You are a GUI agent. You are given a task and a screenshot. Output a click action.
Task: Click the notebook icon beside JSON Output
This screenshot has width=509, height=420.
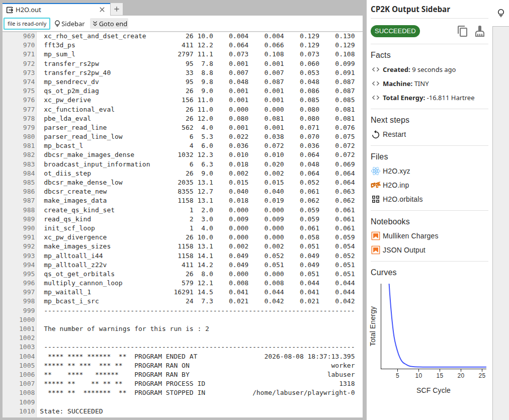tap(376, 250)
